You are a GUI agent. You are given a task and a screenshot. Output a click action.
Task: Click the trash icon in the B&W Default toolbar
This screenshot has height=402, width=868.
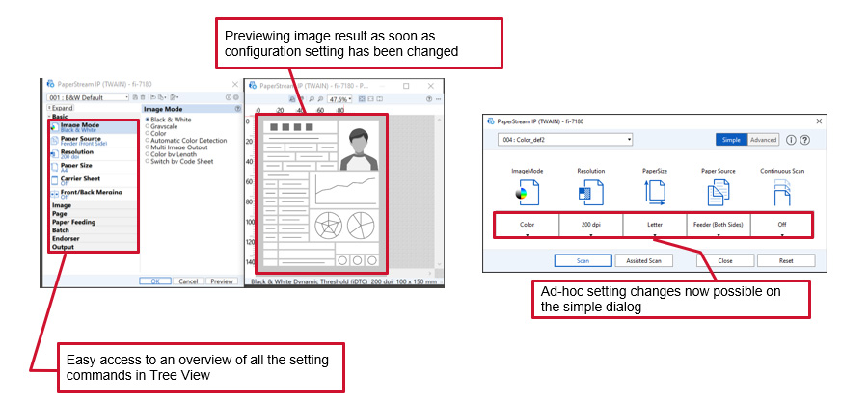click(143, 97)
